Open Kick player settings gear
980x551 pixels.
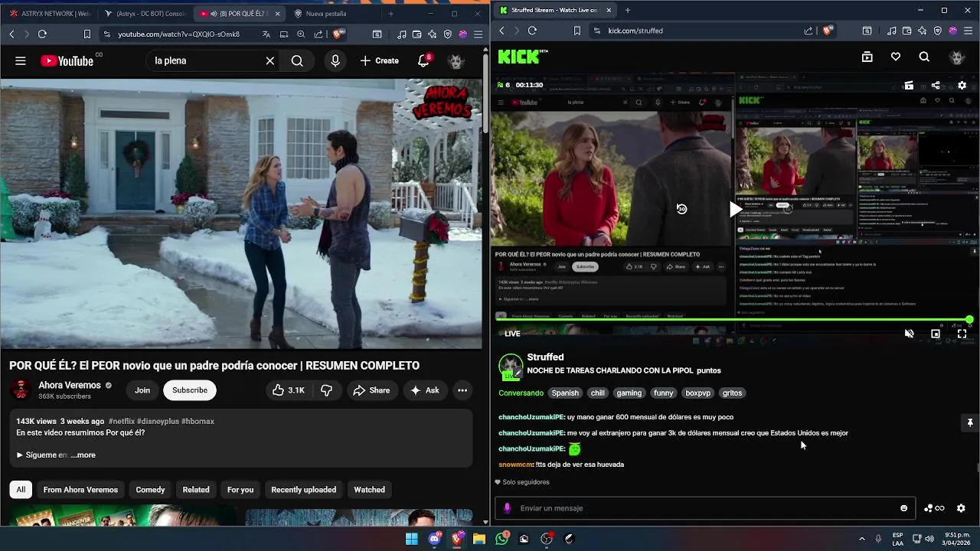pyautogui.click(x=962, y=85)
